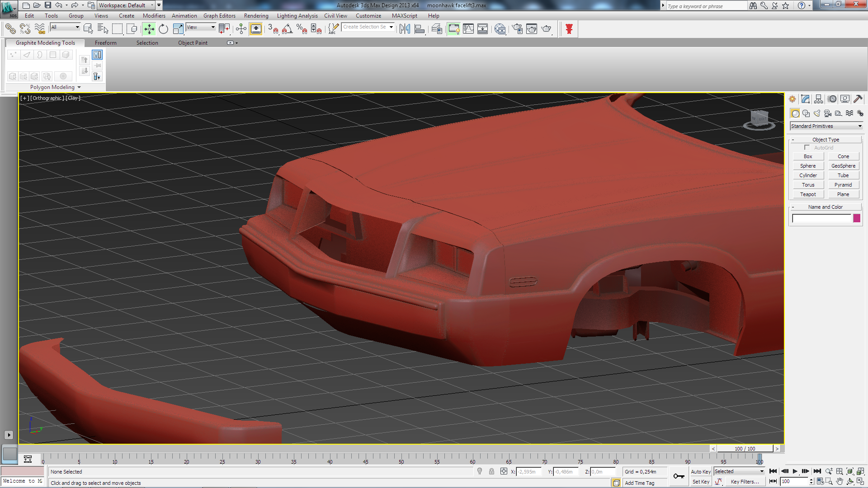Toggle the Selection Lock padlock
This screenshot has width=868, height=488.
(491, 471)
